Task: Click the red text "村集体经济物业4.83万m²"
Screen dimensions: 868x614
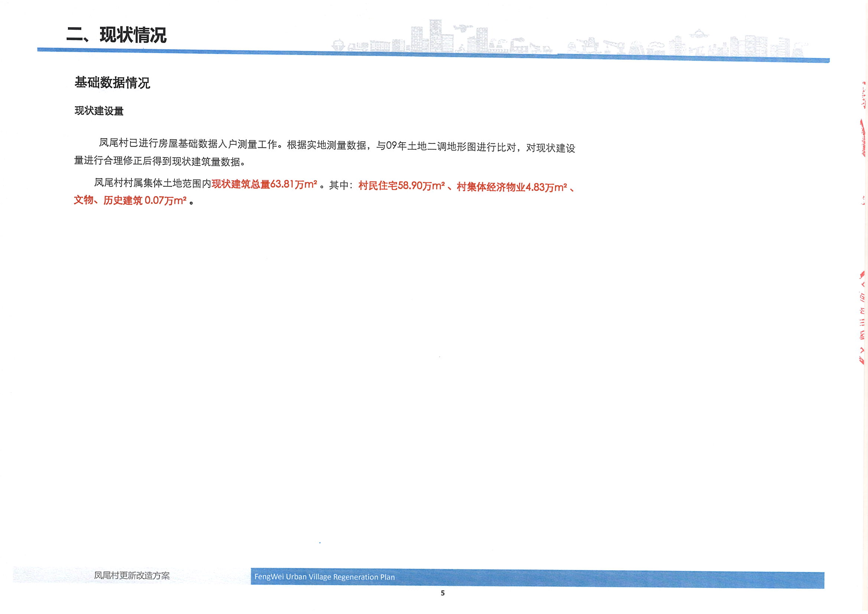Action: point(512,187)
